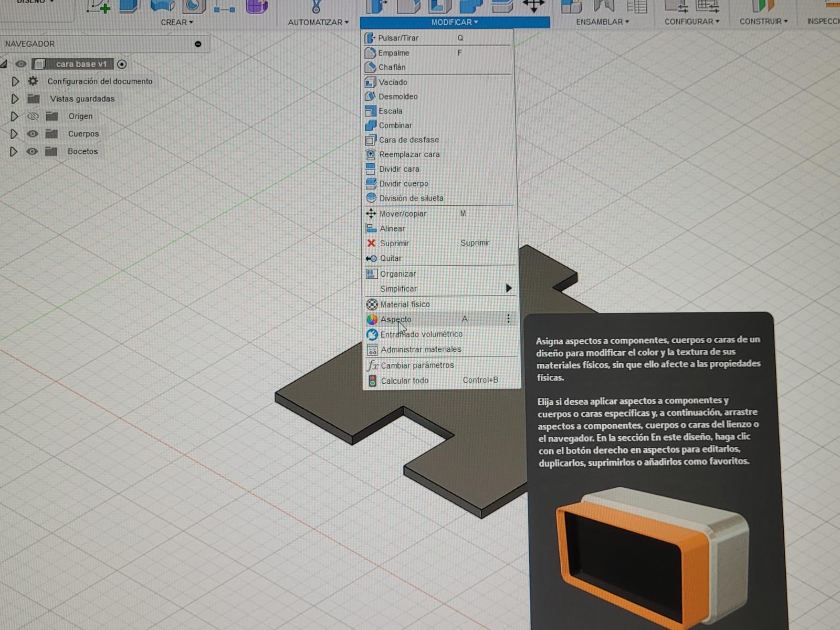Click the División de silueta icon
Screen dimensions: 840x630
coord(371,198)
